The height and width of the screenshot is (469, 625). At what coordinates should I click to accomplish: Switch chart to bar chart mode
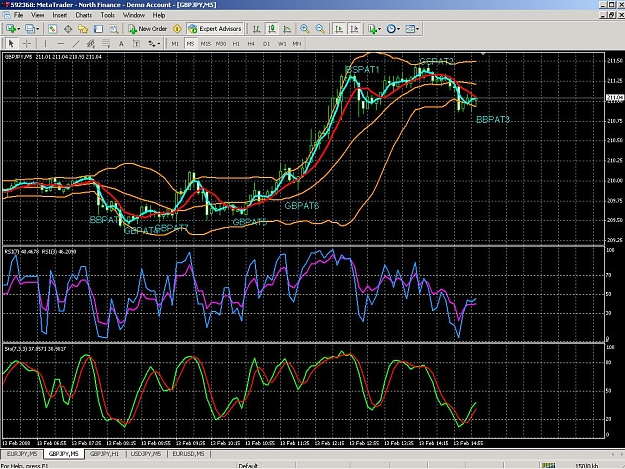[x=256, y=29]
